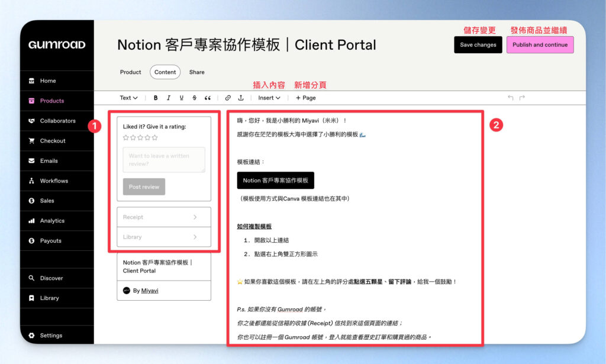This screenshot has width=606, height=364.
Task: Insert a block quote
Action: [208, 98]
